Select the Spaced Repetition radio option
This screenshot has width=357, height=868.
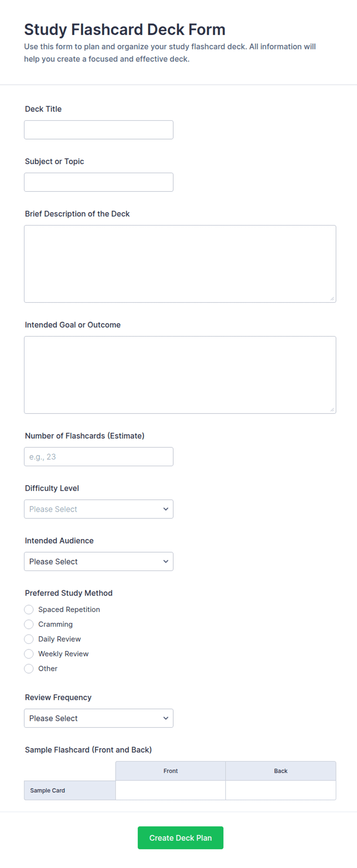click(x=29, y=609)
